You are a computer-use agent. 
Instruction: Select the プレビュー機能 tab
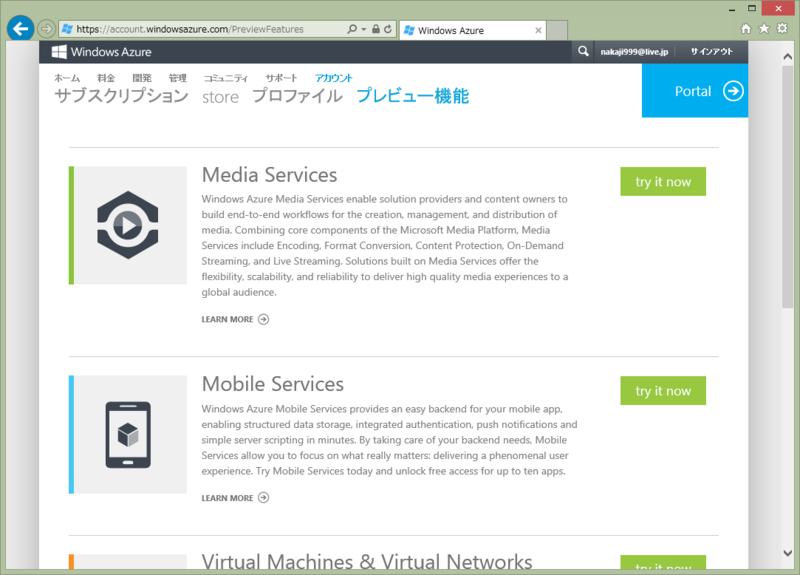pyautogui.click(x=413, y=95)
